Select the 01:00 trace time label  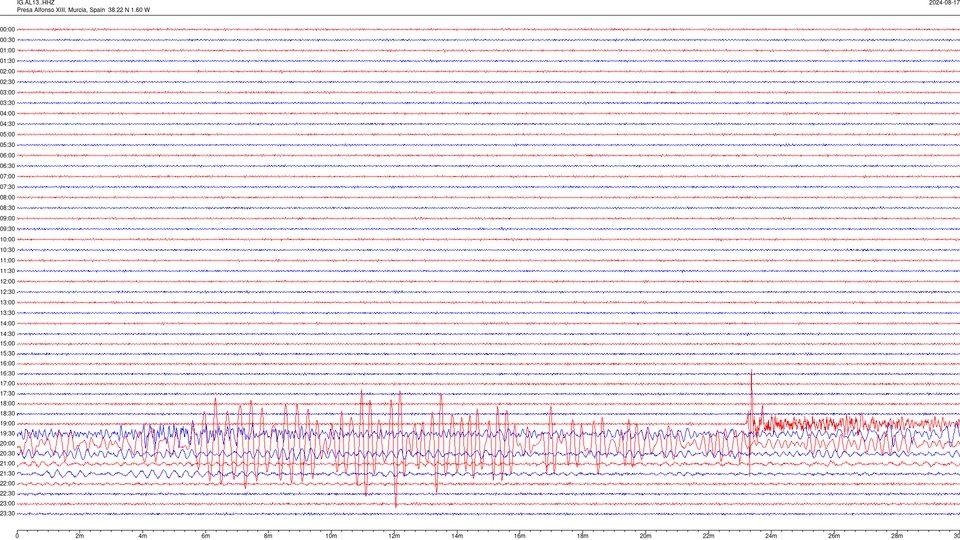coord(7,51)
